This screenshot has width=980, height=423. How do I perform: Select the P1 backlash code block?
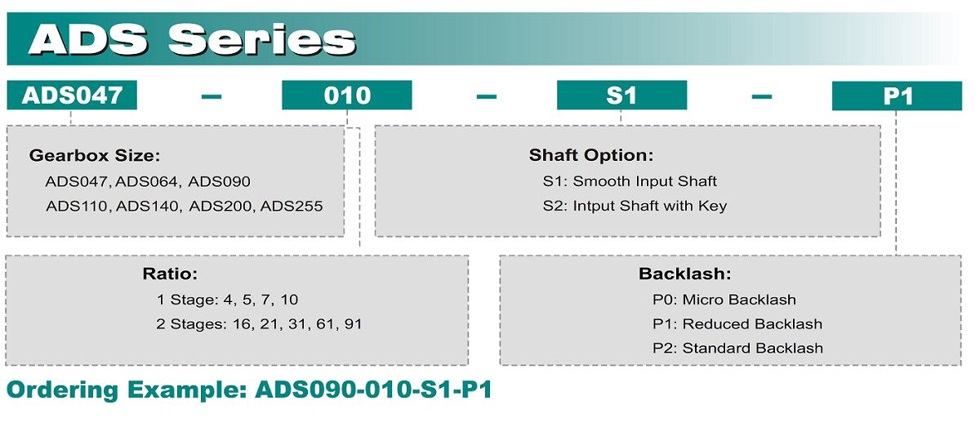click(x=897, y=96)
